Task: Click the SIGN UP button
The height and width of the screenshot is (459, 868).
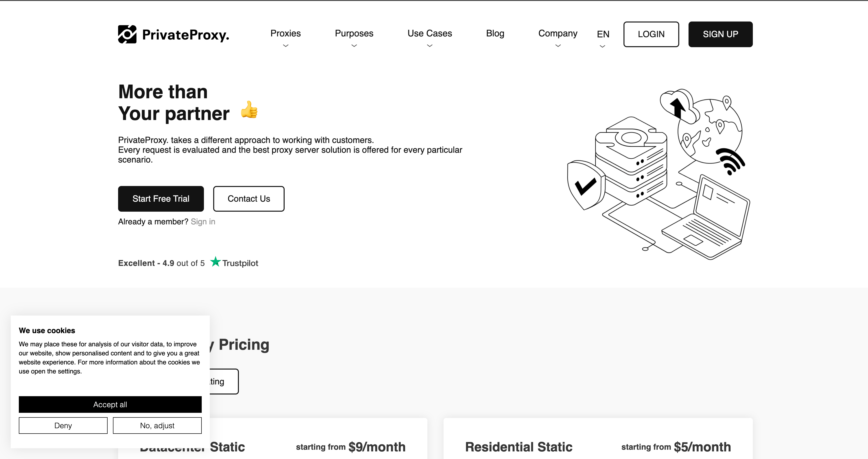Action: point(720,34)
